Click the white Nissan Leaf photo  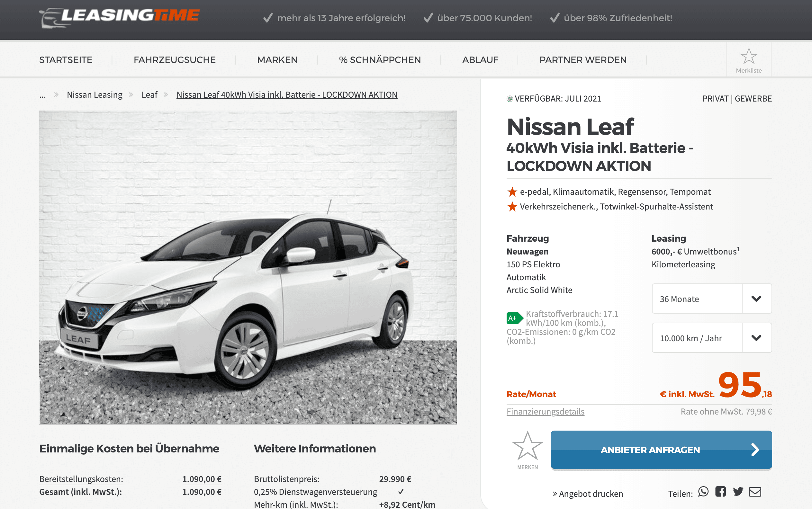point(248,267)
